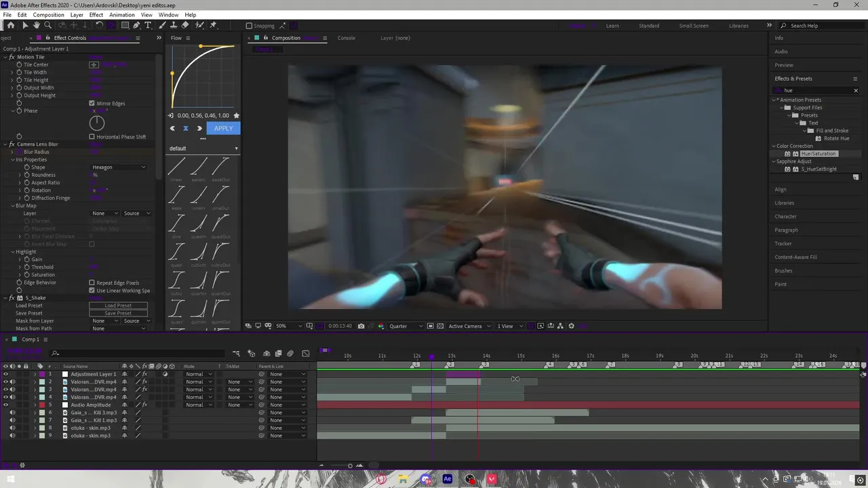The height and width of the screenshot is (488, 868).
Task: Click the Draft 3D icon in the timeline
Action: tap(251, 353)
